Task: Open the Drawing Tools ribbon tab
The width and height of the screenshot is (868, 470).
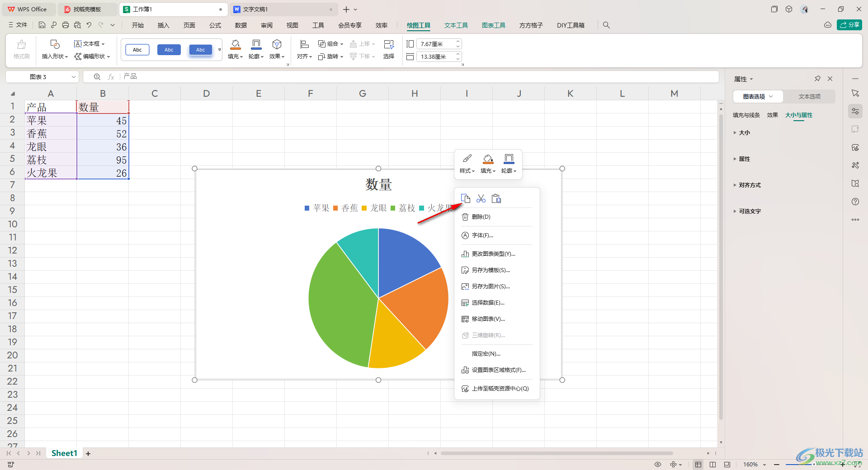Action: (x=419, y=25)
